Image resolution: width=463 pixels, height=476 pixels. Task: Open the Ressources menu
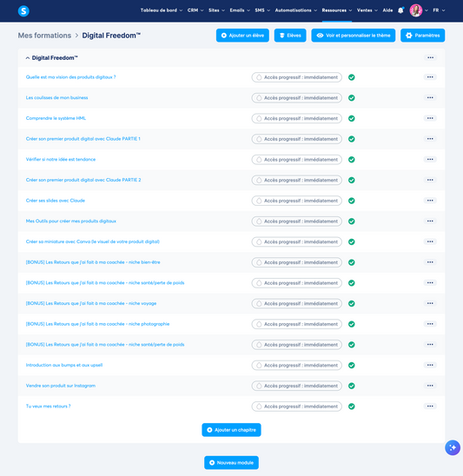(337, 10)
